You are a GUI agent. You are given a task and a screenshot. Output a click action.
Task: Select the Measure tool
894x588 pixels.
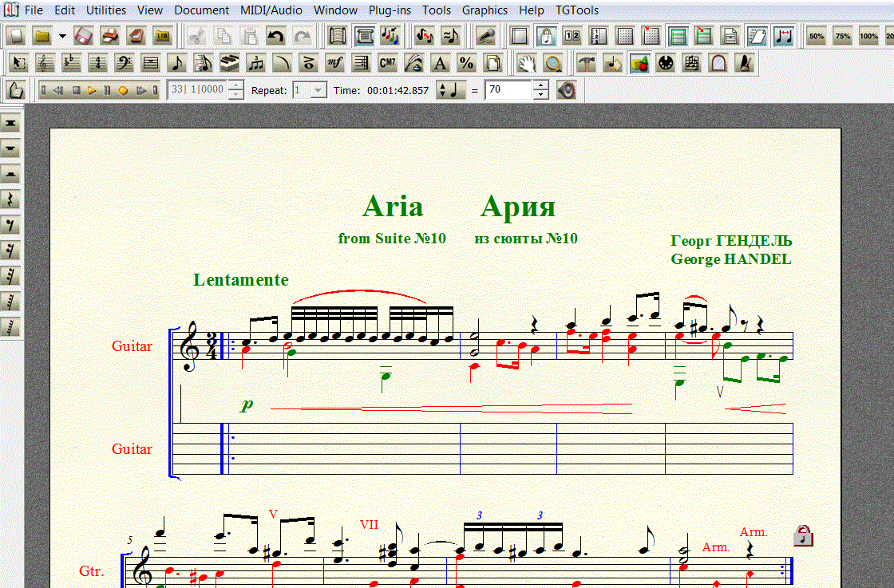coord(151,63)
